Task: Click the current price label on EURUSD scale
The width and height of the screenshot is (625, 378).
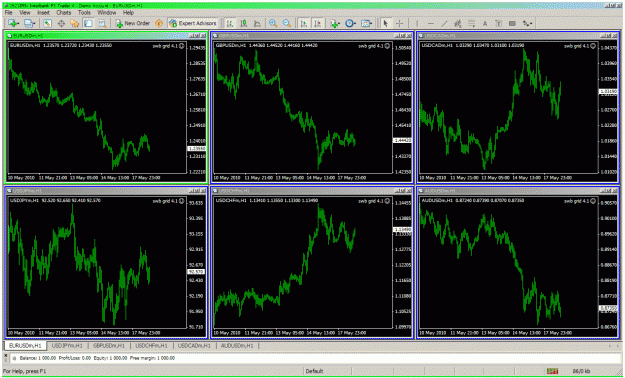Action: point(197,148)
